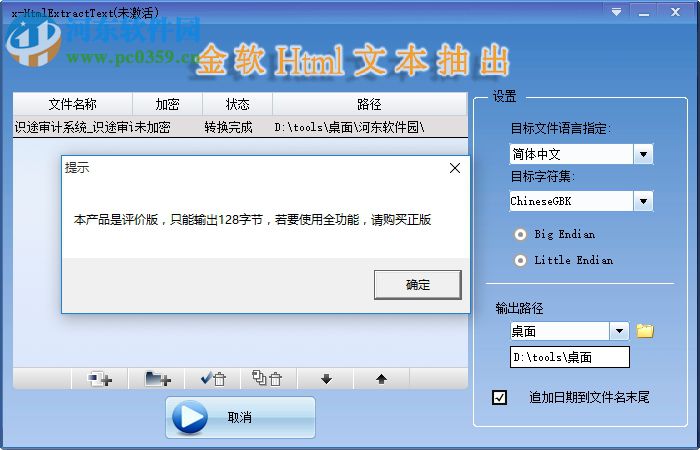Select the 识途审计系统 file row name

coord(73,127)
